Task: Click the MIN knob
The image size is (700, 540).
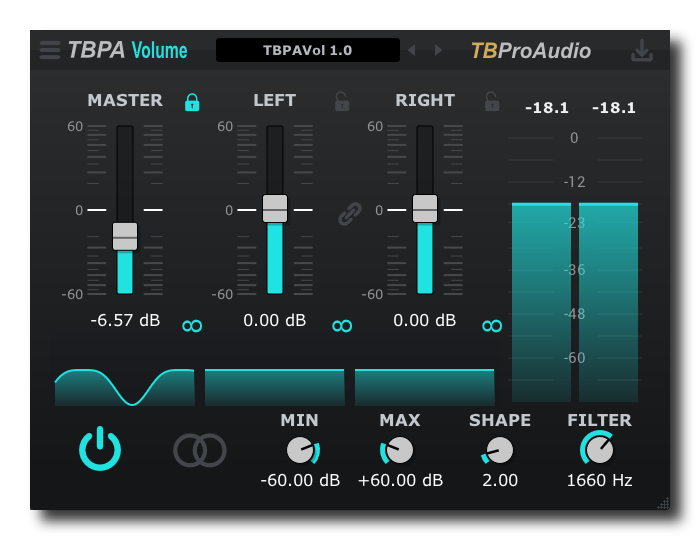Action: (x=300, y=450)
